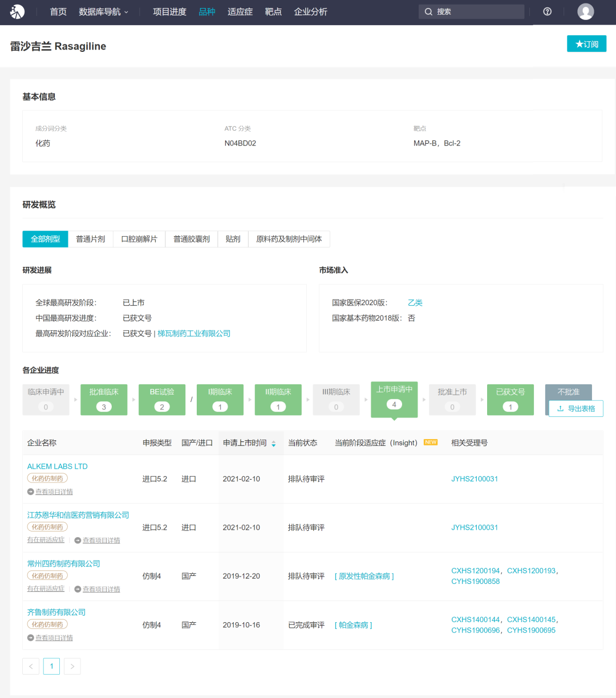The width and height of the screenshot is (616, 698).
Task: Select the 不批准 stage box
Action: coord(569,392)
